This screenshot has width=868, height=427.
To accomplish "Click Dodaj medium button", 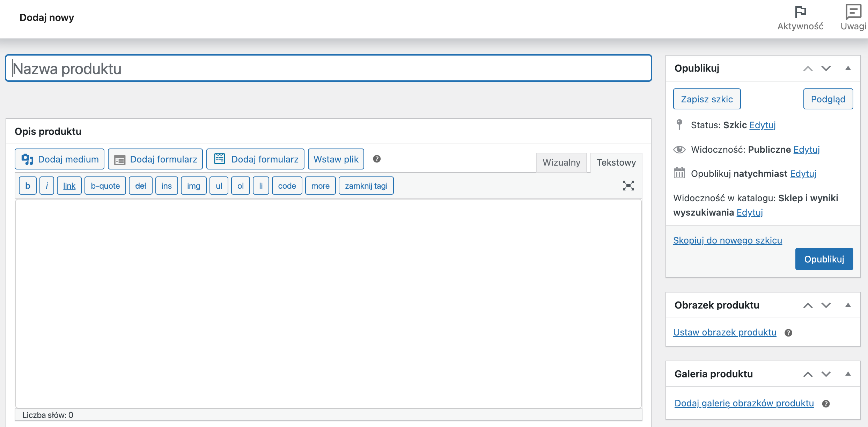I will pyautogui.click(x=60, y=159).
